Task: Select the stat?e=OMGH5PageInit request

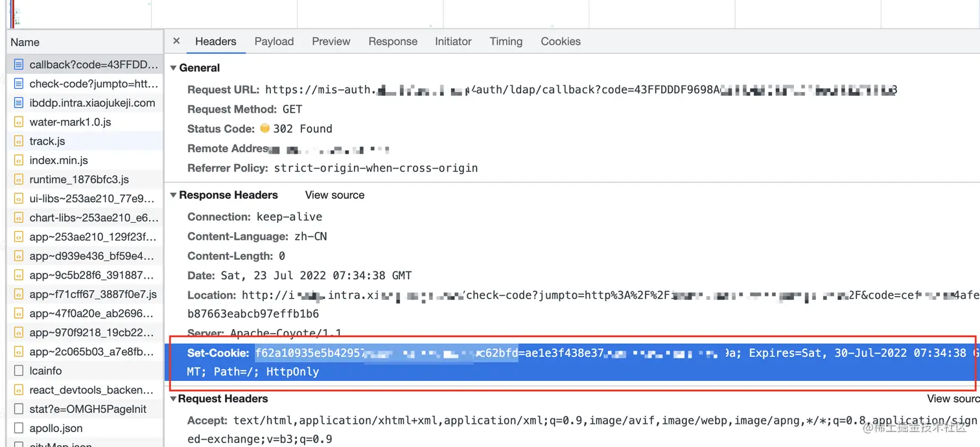Action: pos(85,409)
